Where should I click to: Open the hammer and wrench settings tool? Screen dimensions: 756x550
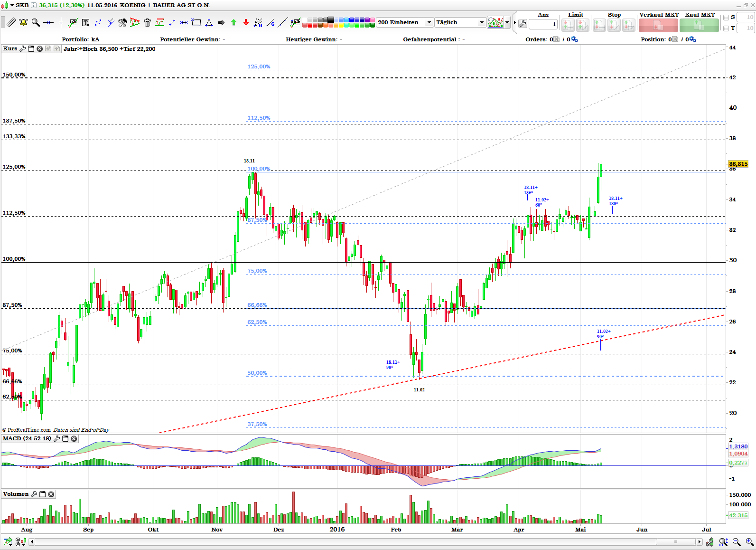coord(122,22)
